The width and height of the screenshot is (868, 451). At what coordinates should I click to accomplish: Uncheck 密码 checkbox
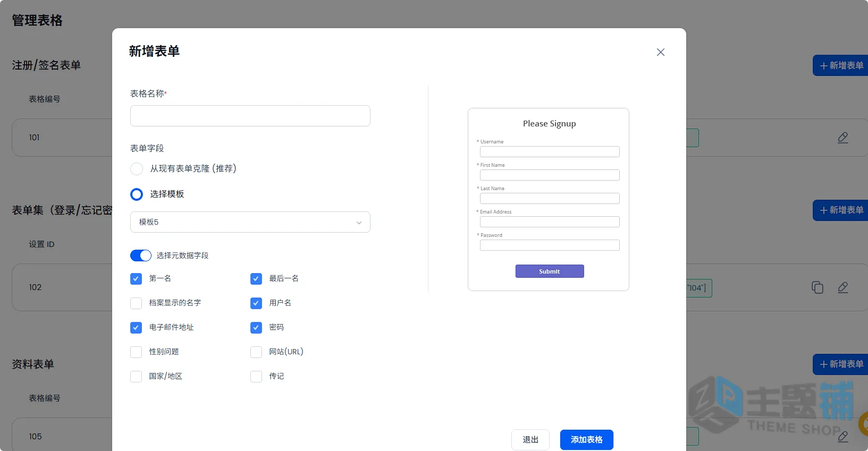tap(256, 328)
